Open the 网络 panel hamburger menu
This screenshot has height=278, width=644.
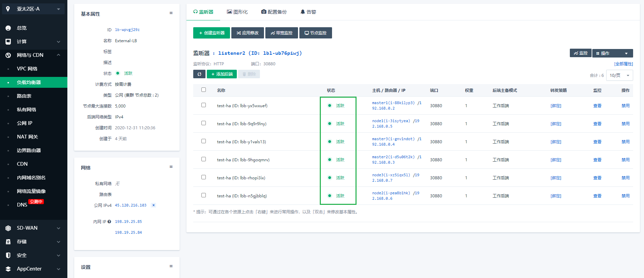pyautogui.click(x=171, y=167)
